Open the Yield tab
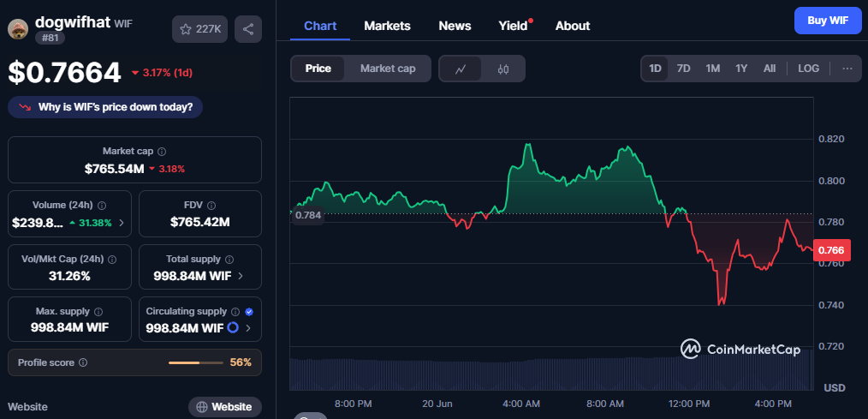This screenshot has height=419, width=868. 513,26
